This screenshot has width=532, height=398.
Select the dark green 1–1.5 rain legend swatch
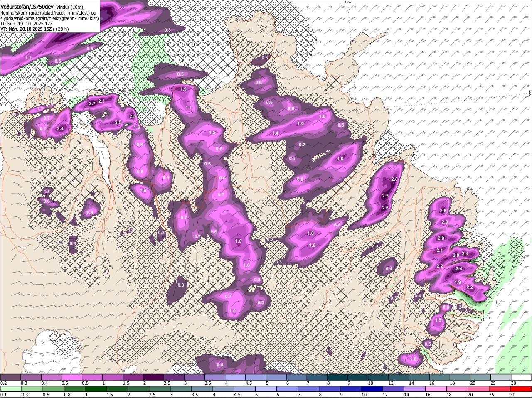(x=96, y=389)
